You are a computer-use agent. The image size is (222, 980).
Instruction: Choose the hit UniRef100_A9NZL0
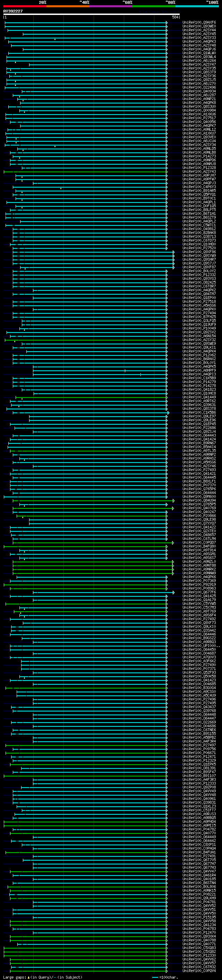point(199,561)
